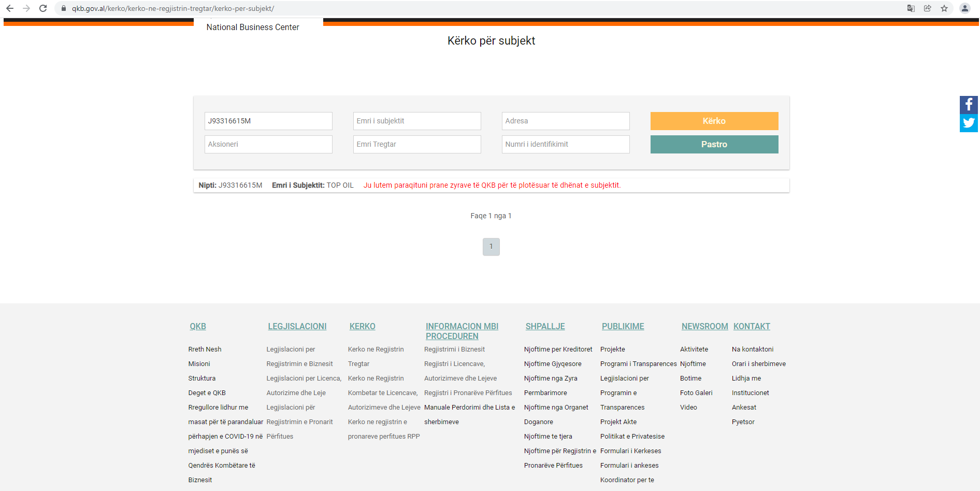Go to pagination page 1
This screenshot has width=980, height=491.
click(x=491, y=247)
